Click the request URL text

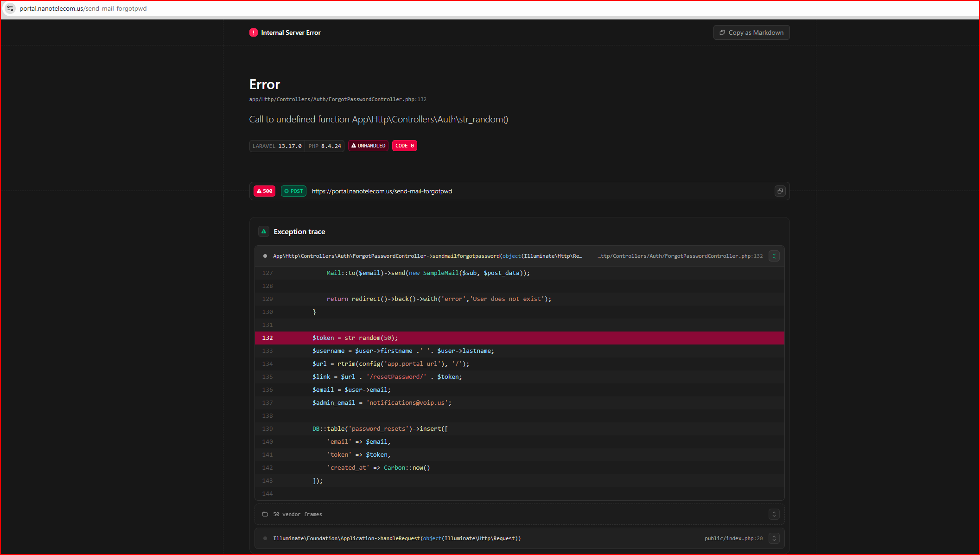coord(382,191)
